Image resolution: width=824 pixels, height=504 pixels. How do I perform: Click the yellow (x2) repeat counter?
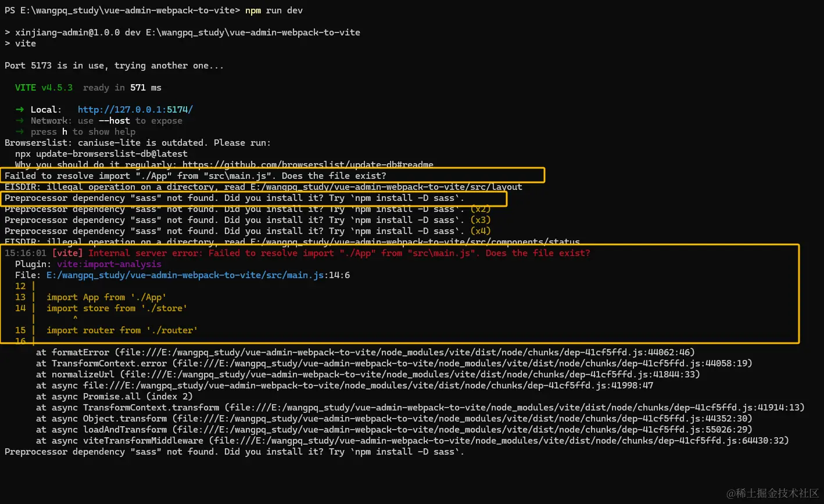pyautogui.click(x=481, y=209)
